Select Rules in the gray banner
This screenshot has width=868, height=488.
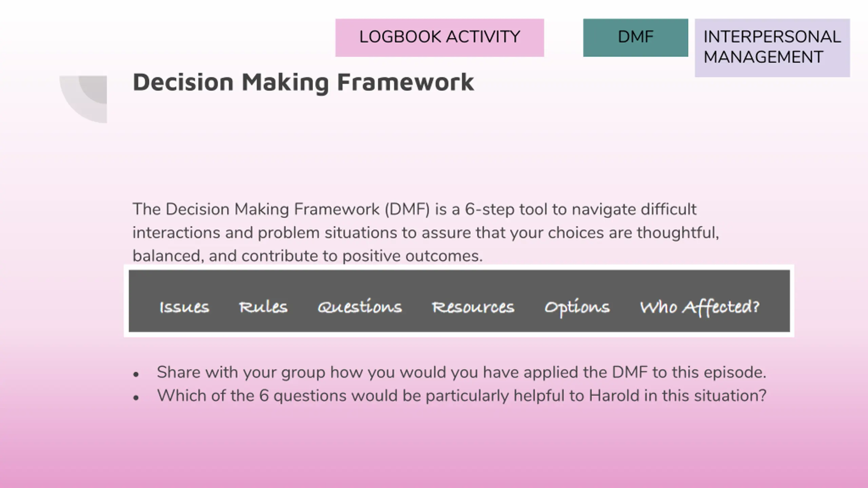[x=263, y=307]
